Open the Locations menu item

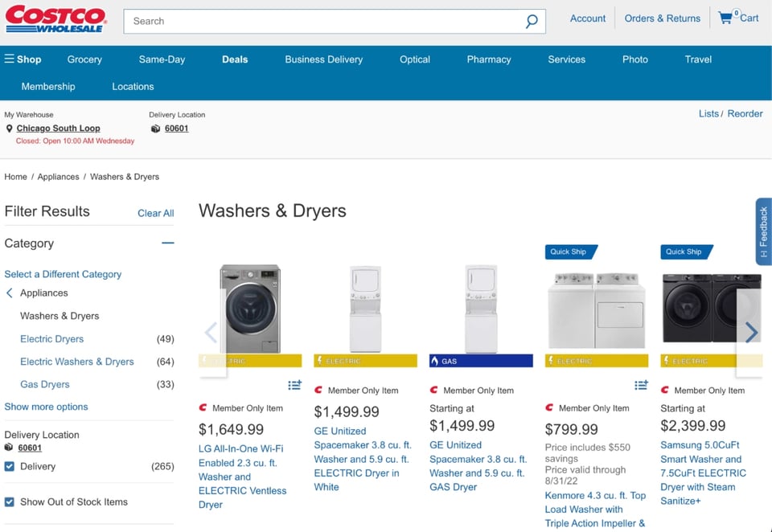133,87
